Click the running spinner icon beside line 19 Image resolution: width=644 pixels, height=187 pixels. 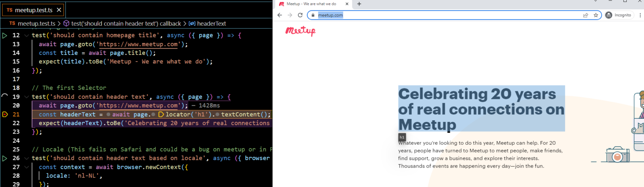5,97
